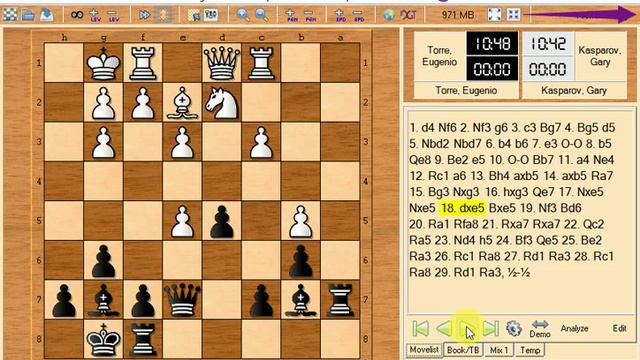
Task: Click the blue fast-forward arrows icon
Action: [144, 15]
